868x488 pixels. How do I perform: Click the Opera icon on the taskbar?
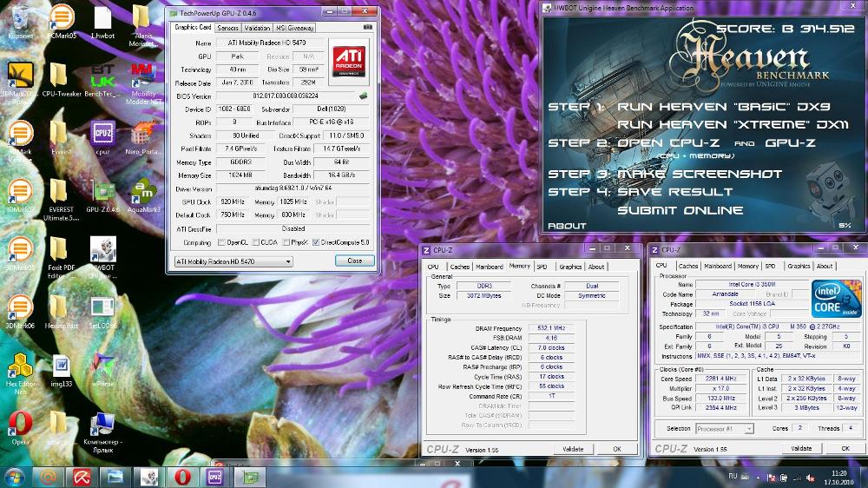pos(182,477)
